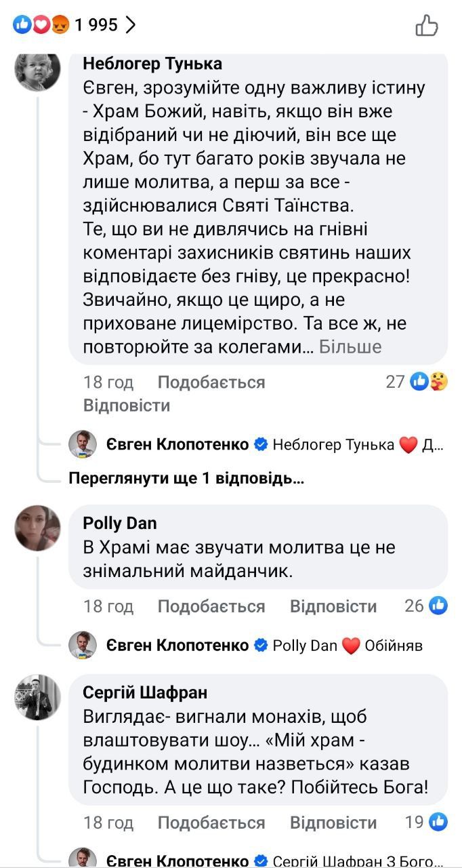Viewport: 462px width, 868px height.
Task: Open Сергій Шафран's profile avatar
Action: pos(39,697)
